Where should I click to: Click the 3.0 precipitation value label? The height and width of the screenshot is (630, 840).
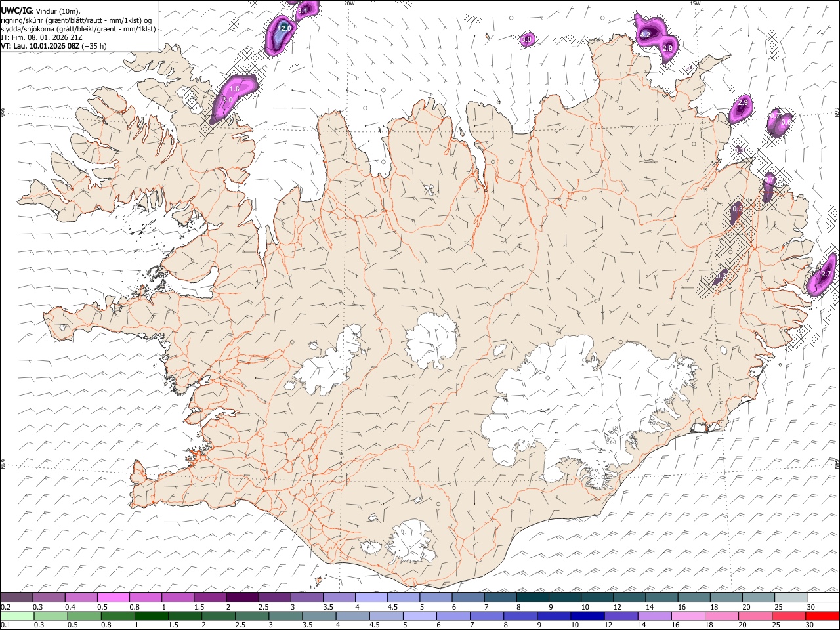click(526, 39)
